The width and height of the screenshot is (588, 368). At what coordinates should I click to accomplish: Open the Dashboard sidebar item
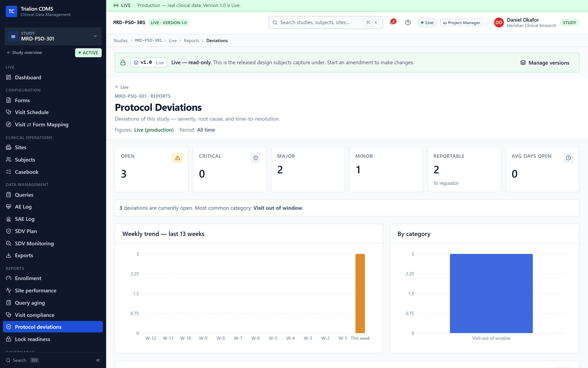pos(53,78)
